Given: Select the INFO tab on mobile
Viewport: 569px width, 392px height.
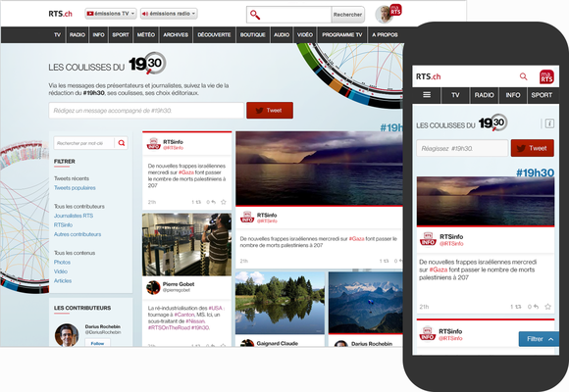Looking at the screenshot, I should [513, 95].
